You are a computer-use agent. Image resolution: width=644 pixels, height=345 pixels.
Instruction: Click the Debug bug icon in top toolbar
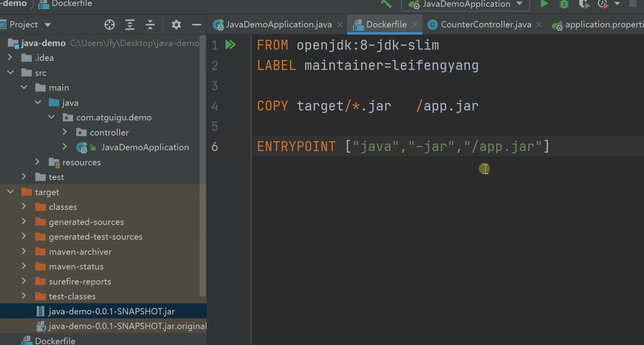[x=564, y=4]
